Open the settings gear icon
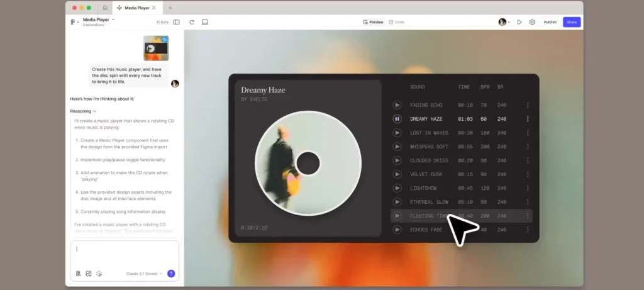 [x=532, y=22]
